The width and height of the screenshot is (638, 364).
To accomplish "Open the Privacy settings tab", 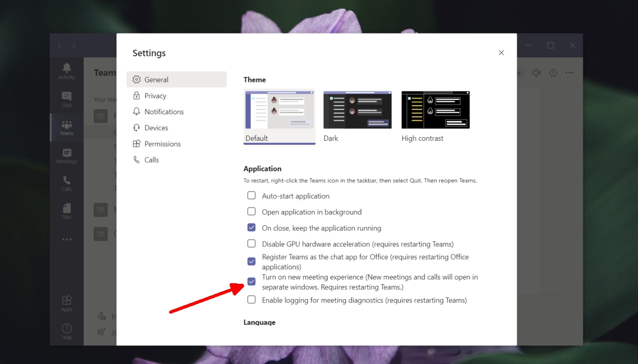I will click(x=177, y=96).
